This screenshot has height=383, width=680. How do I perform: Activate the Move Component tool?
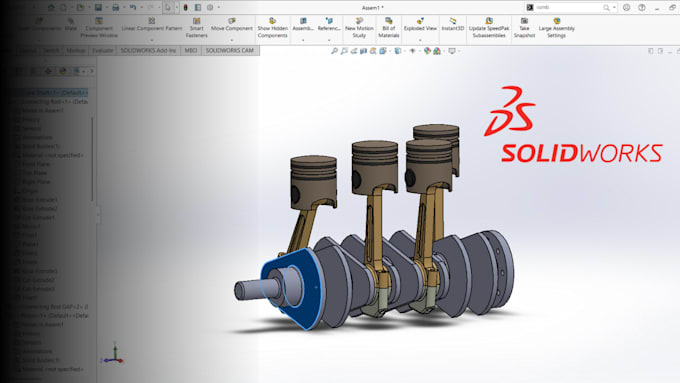[232, 25]
